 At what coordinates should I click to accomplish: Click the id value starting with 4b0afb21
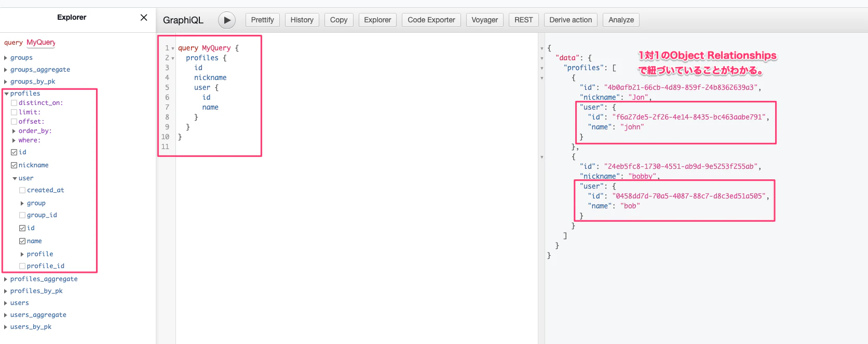[x=681, y=87]
